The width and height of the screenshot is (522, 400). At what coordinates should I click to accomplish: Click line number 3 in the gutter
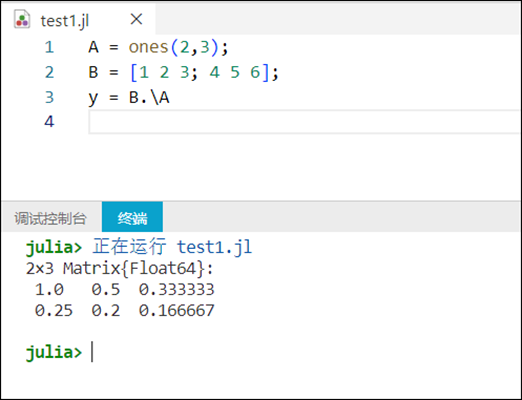[49, 97]
